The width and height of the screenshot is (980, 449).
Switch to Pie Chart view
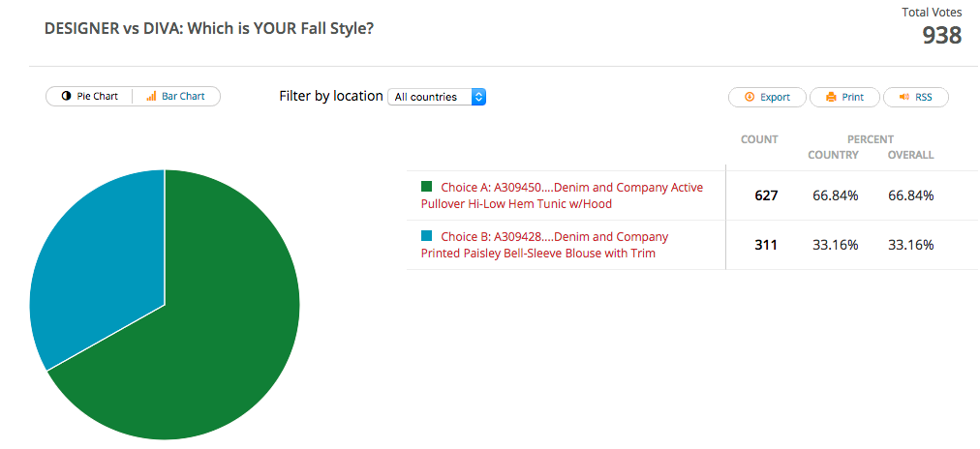90,97
